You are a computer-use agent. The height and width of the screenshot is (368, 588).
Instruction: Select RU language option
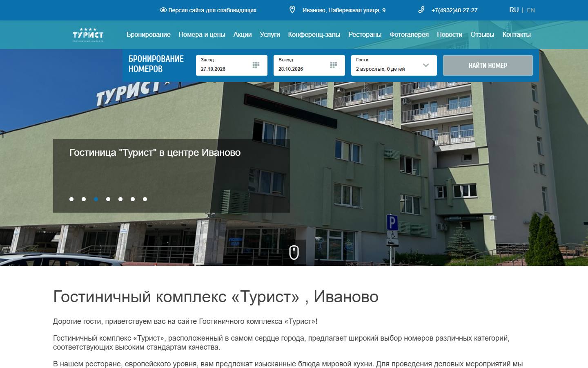click(514, 10)
